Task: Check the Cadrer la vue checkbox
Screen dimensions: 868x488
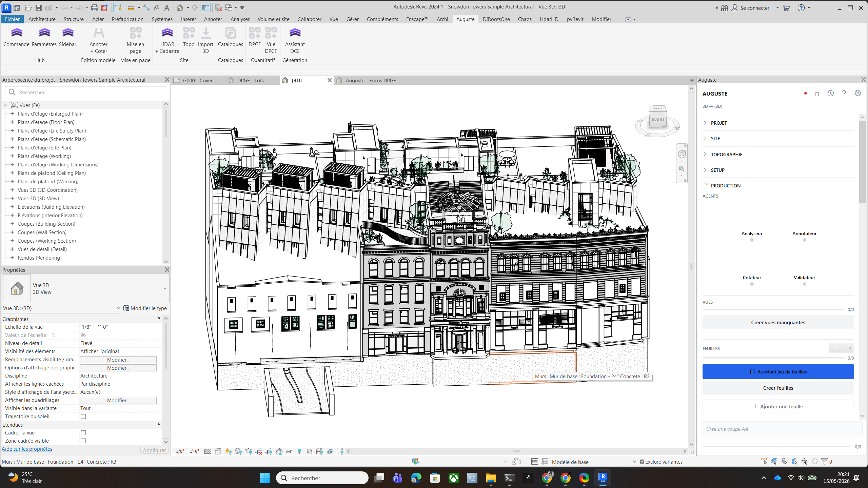Action: point(83,433)
